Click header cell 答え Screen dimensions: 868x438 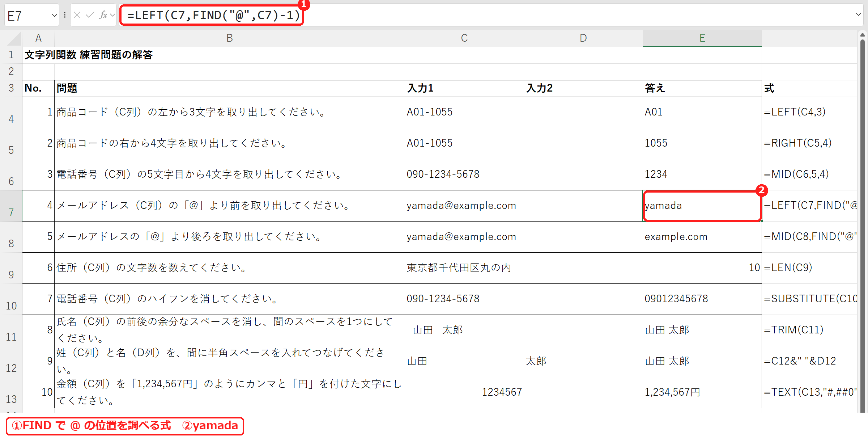coord(702,88)
